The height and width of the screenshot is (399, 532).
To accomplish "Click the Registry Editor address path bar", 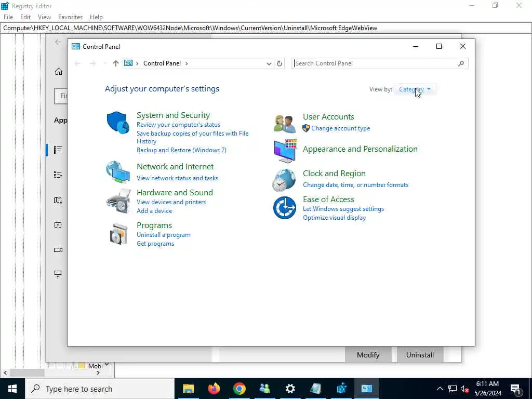I will point(266,28).
